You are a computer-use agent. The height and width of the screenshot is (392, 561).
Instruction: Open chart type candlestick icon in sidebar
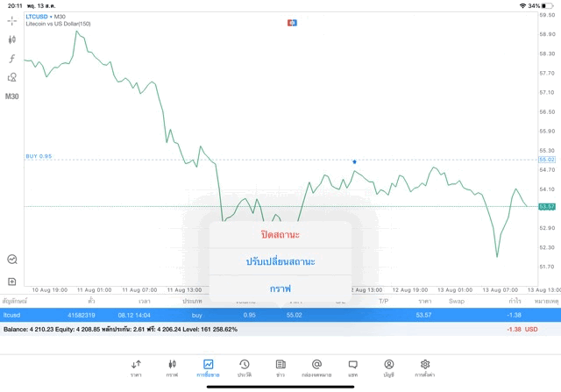click(12, 39)
